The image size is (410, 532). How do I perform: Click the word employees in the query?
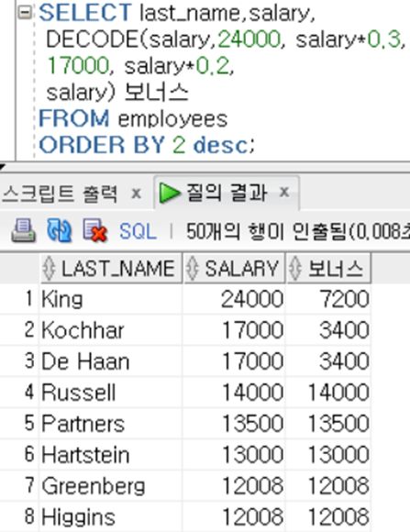172,120
